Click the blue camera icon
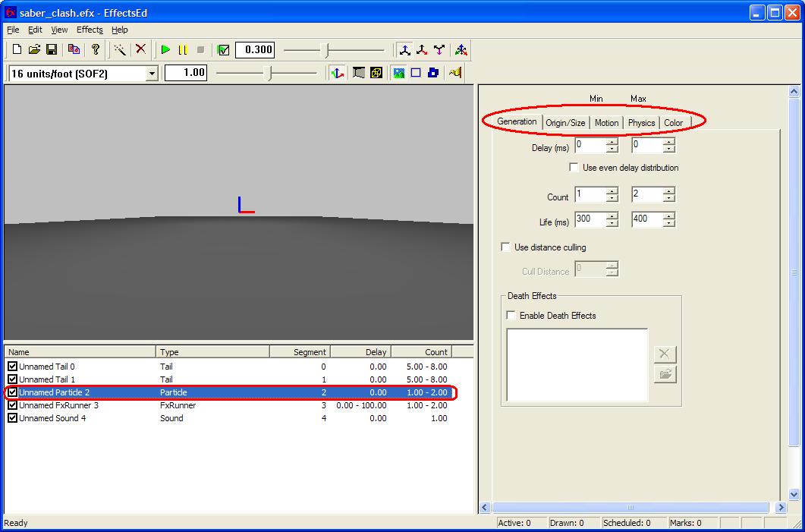Image resolution: width=805 pixels, height=532 pixels. pyautogui.click(x=433, y=73)
